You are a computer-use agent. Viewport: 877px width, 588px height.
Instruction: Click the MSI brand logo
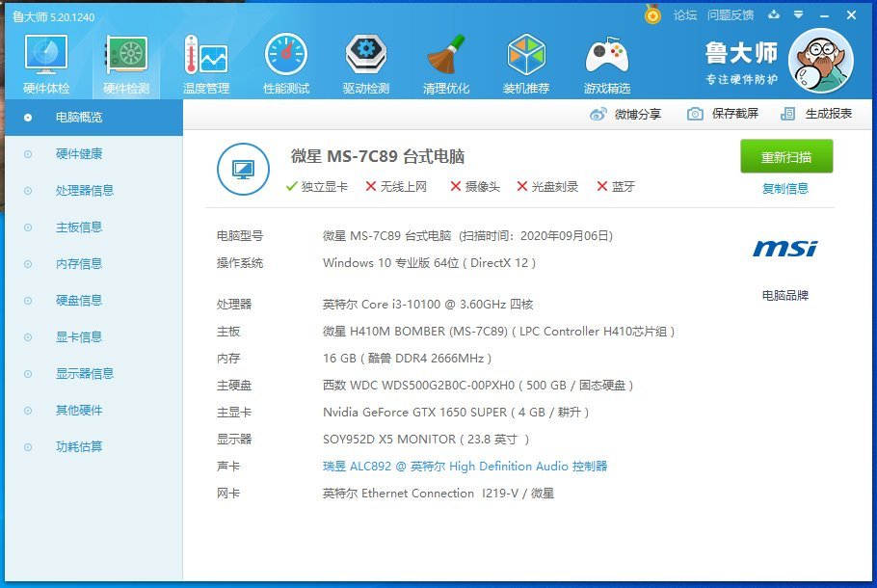tap(785, 249)
